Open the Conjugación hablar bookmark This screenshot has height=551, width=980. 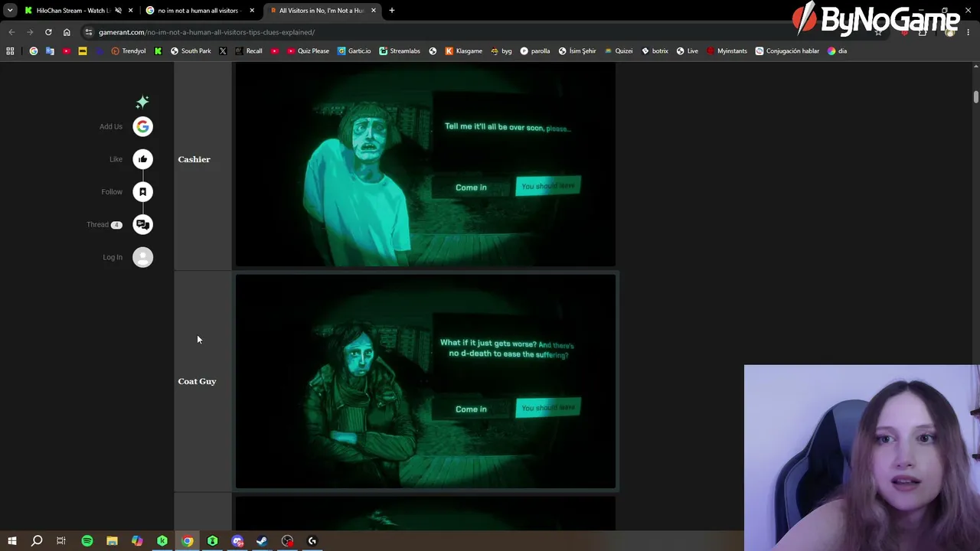pyautogui.click(x=787, y=51)
